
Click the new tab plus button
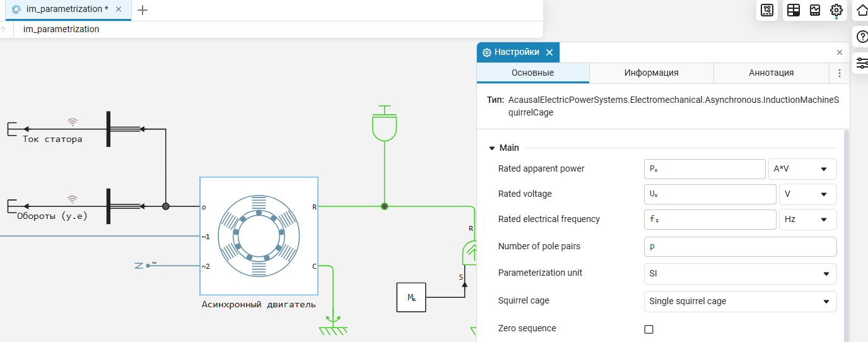(x=143, y=9)
